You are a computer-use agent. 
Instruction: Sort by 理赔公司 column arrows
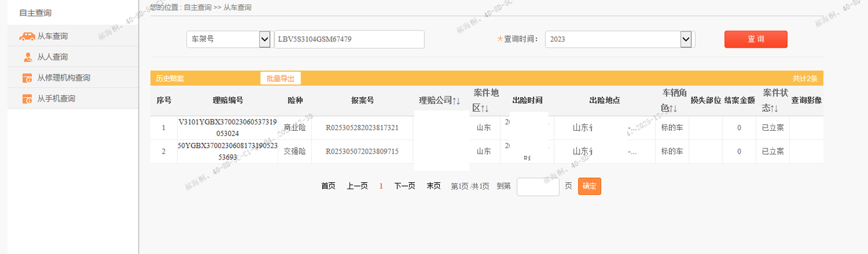click(x=456, y=101)
